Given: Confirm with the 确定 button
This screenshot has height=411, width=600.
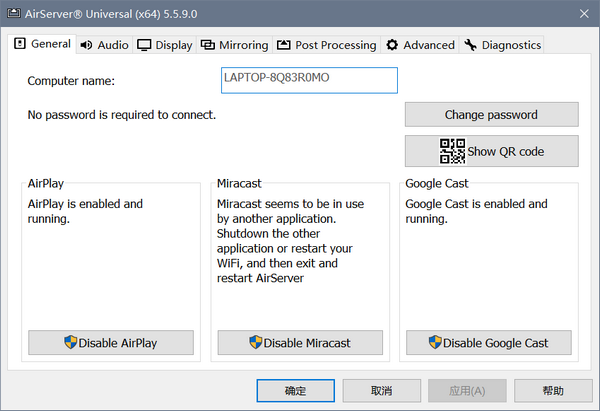Looking at the screenshot, I should click(295, 390).
